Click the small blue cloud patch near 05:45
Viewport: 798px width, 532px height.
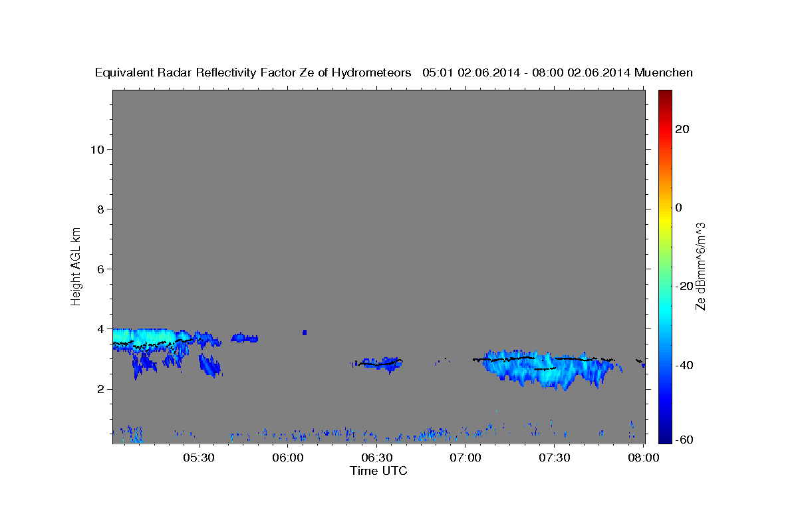coord(244,338)
